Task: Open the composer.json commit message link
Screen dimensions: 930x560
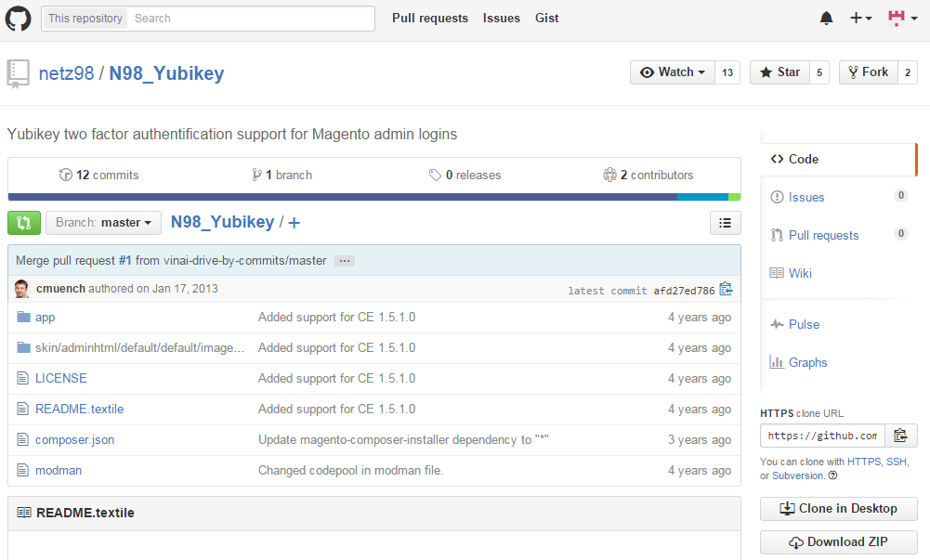Action: (x=403, y=439)
